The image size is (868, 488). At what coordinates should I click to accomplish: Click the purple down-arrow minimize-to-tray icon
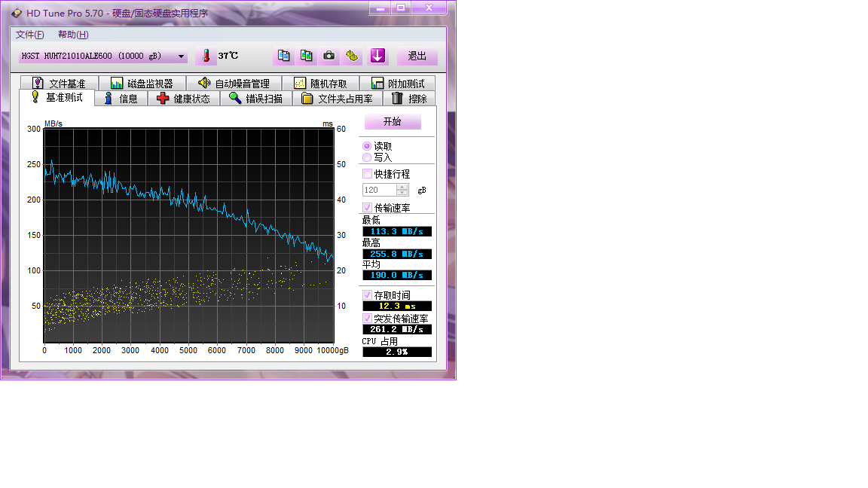(377, 56)
